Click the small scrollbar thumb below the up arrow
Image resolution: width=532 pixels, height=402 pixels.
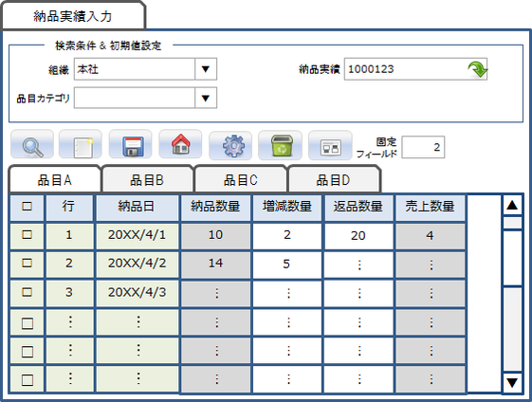[x=512, y=223]
